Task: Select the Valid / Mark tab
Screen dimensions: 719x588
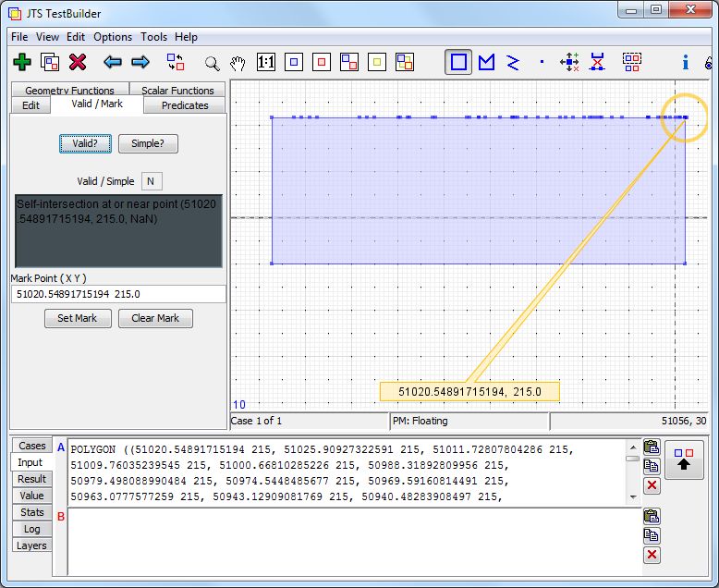Action: 97,104
